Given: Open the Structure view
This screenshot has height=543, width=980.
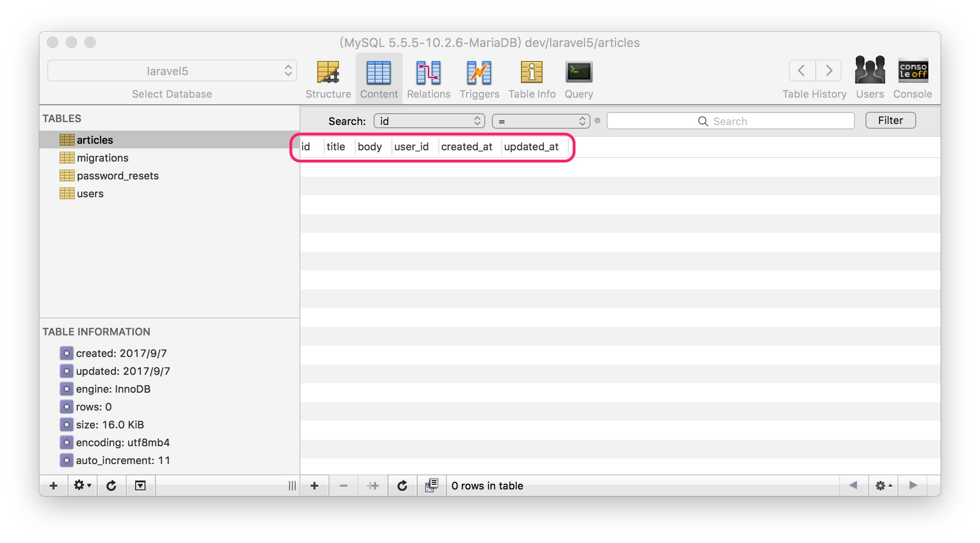Looking at the screenshot, I should pos(328,79).
